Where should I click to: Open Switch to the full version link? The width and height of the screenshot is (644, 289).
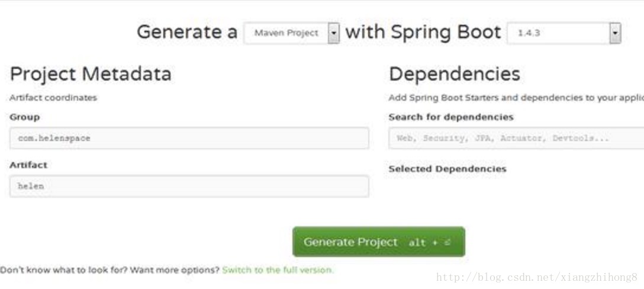pyautogui.click(x=278, y=270)
